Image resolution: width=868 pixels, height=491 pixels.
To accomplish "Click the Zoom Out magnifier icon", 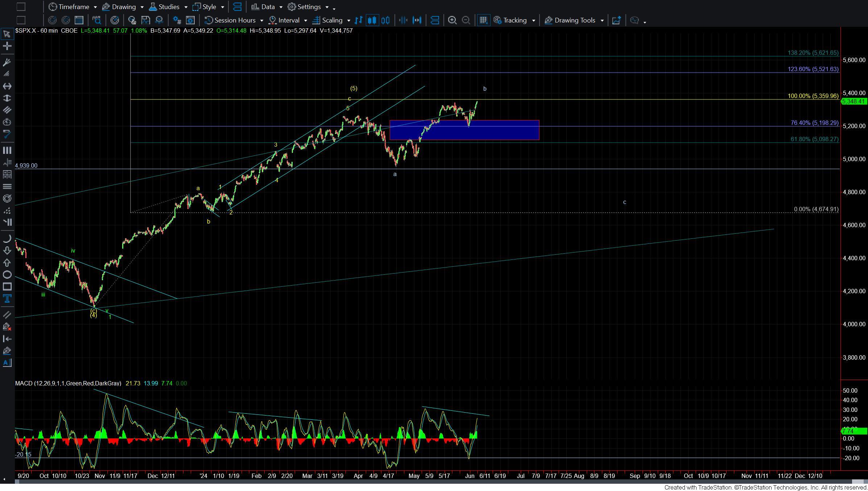I will tap(466, 20).
